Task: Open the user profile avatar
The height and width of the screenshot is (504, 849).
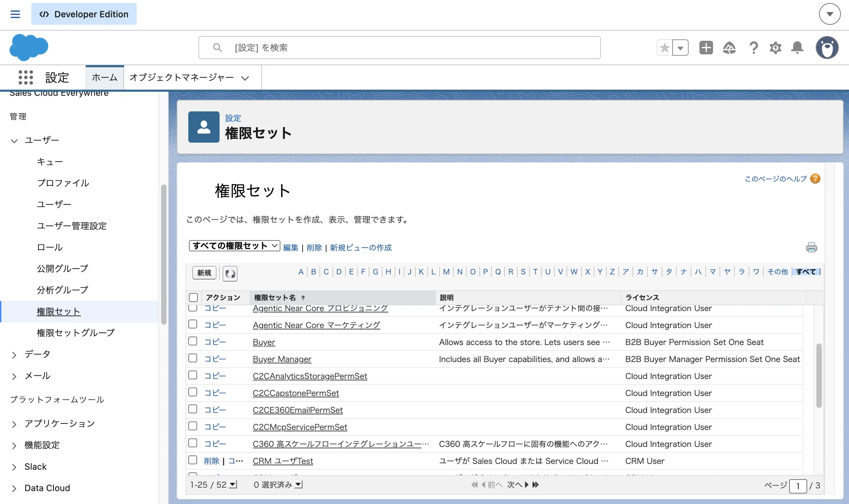Action: pyautogui.click(x=827, y=48)
